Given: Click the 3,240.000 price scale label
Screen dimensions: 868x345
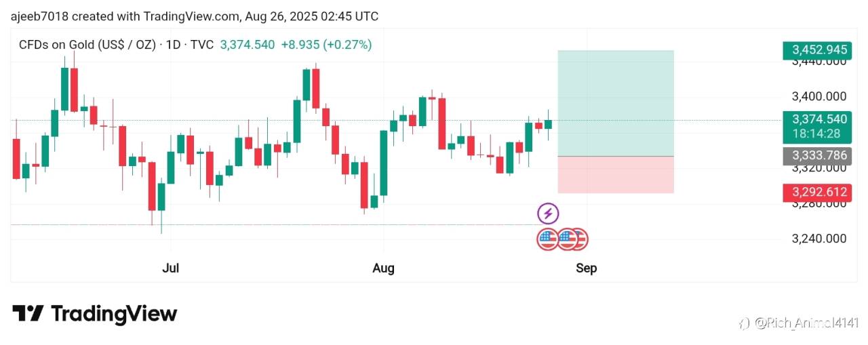Looking at the screenshot, I should pos(821,239).
